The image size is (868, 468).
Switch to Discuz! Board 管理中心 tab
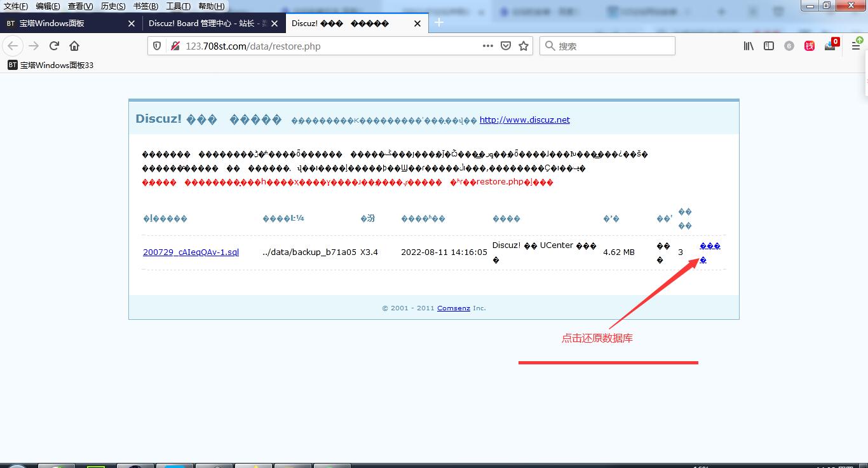coord(214,24)
